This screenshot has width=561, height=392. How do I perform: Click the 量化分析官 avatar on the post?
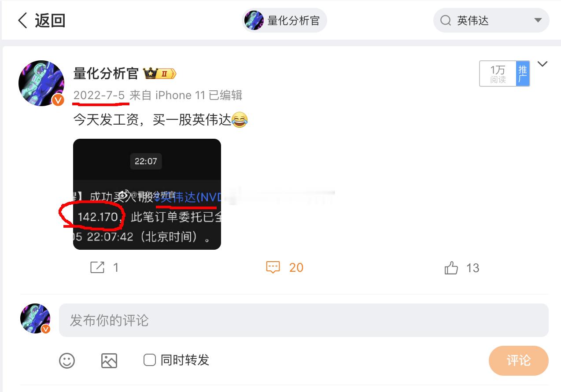point(41,83)
